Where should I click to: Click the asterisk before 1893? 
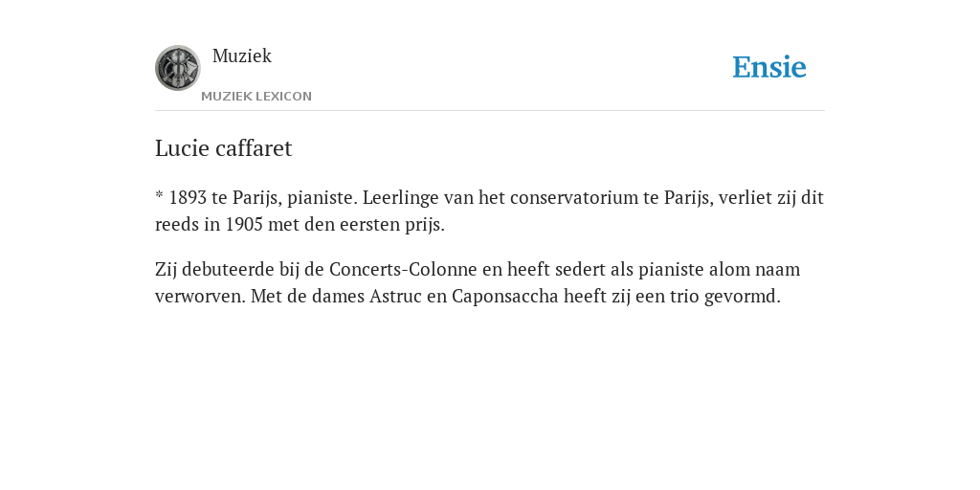click(160, 195)
